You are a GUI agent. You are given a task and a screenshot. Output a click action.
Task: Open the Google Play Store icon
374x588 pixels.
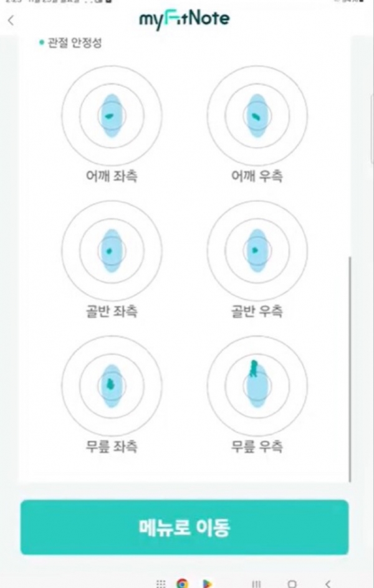[x=206, y=584]
